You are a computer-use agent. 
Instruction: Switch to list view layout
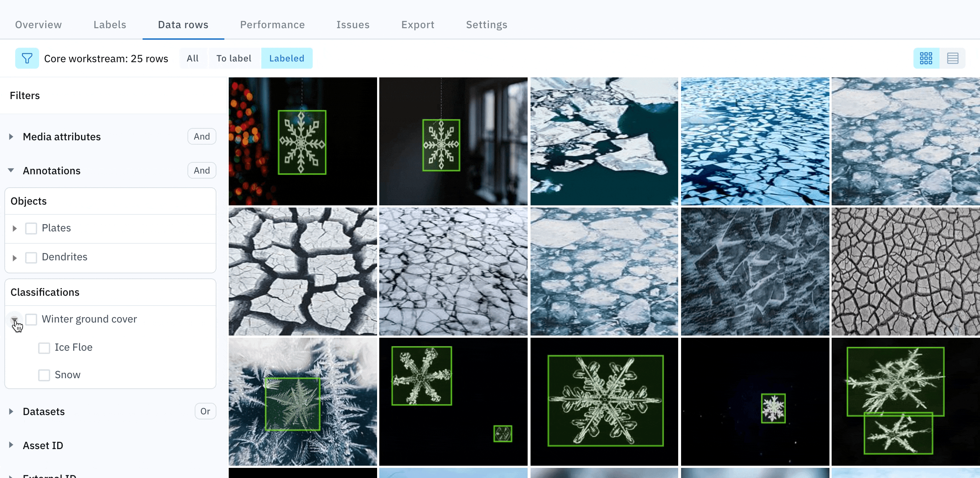tap(952, 58)
